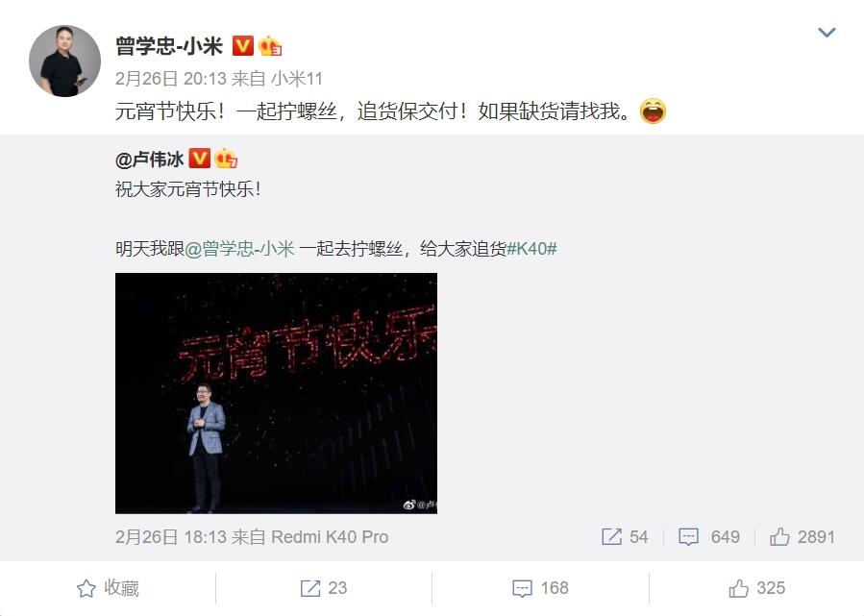
Task: Open the #K40# hashtag topic
Action: (x=531, y=249)
